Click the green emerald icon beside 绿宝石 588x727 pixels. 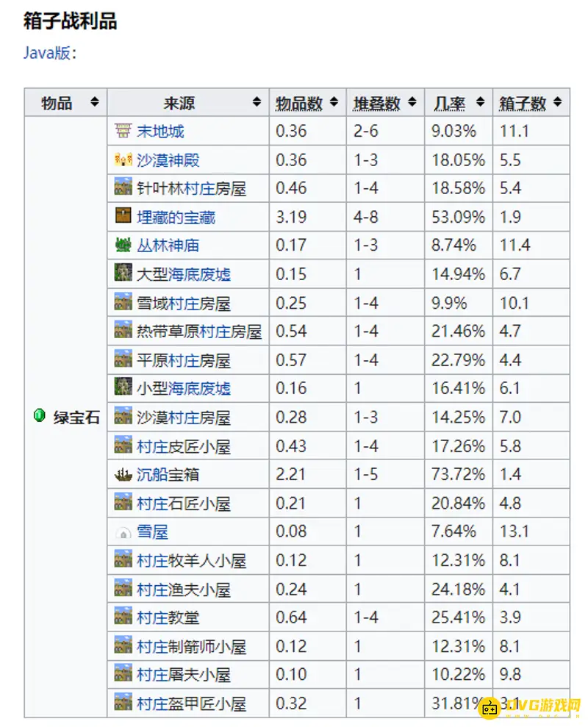tap(40, 415)
